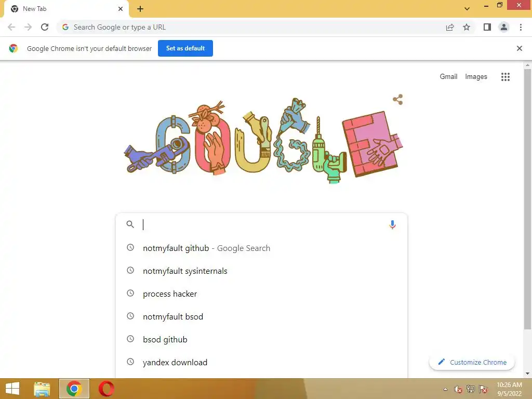Set Chrome as default browser

pyautogui.click(x=185, y=48)
